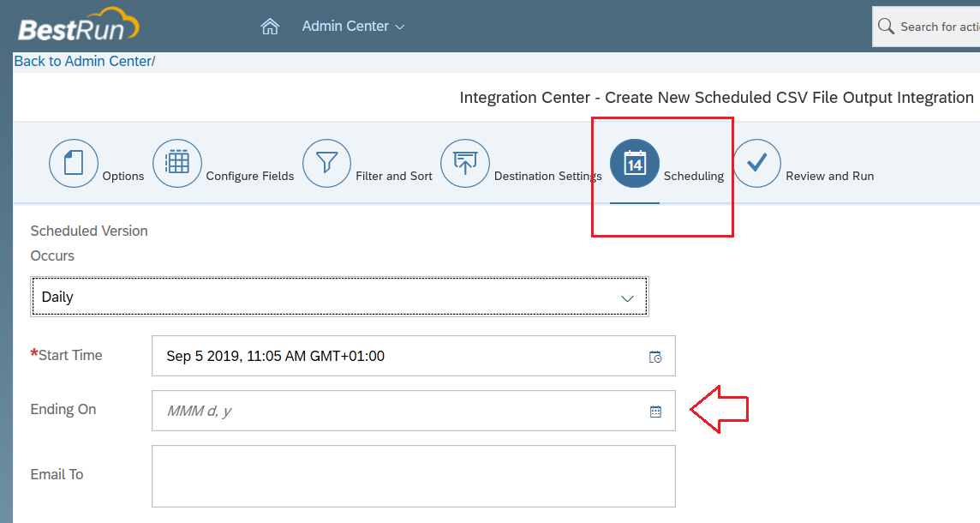
Task: Select the Destination Settings step label
Action: pyautogui.click(x=547, y=177)
